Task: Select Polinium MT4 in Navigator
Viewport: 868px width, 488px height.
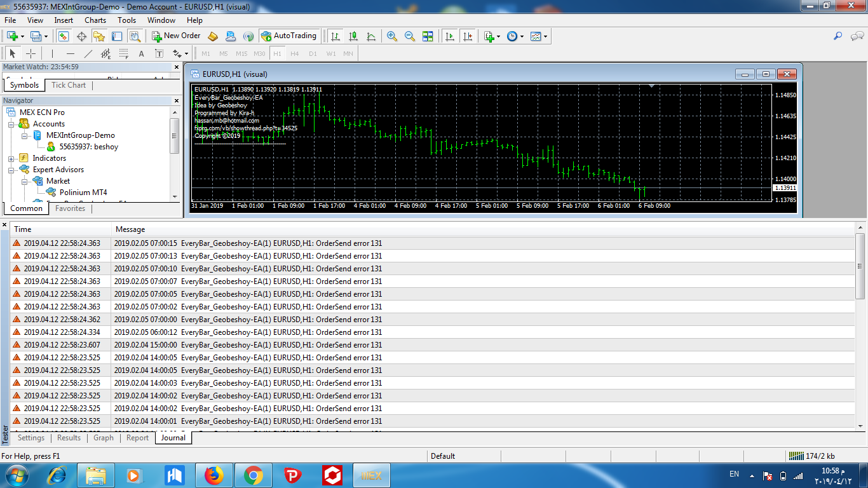Action: [x=83, y=193]
